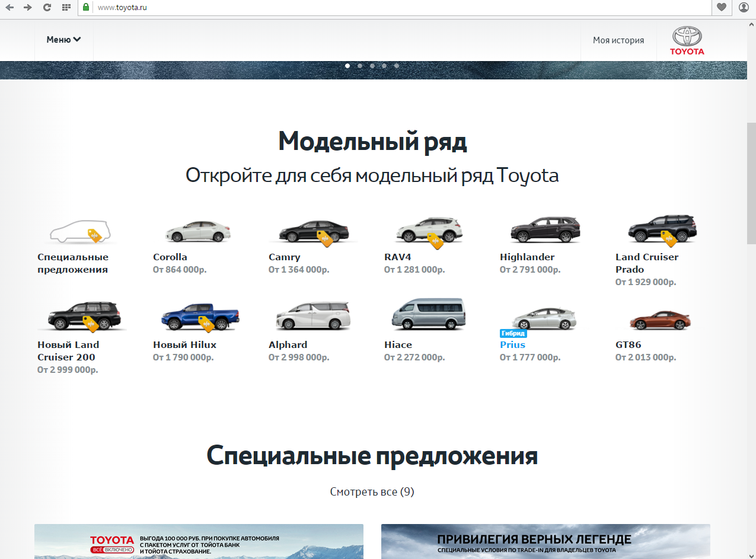Image resolution: width=756 pixels, height=559 pixels.
Task: Select the fourth carousel dot
Action: click(x=384, y=66)
